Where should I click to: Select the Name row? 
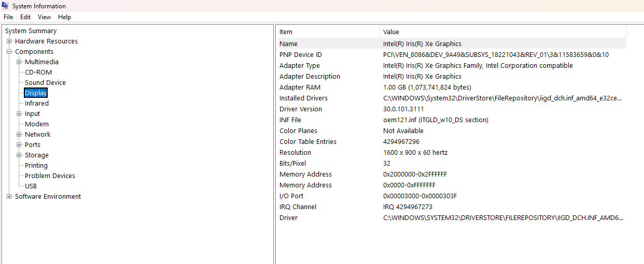pyautogui.click(x=451, y=44)
